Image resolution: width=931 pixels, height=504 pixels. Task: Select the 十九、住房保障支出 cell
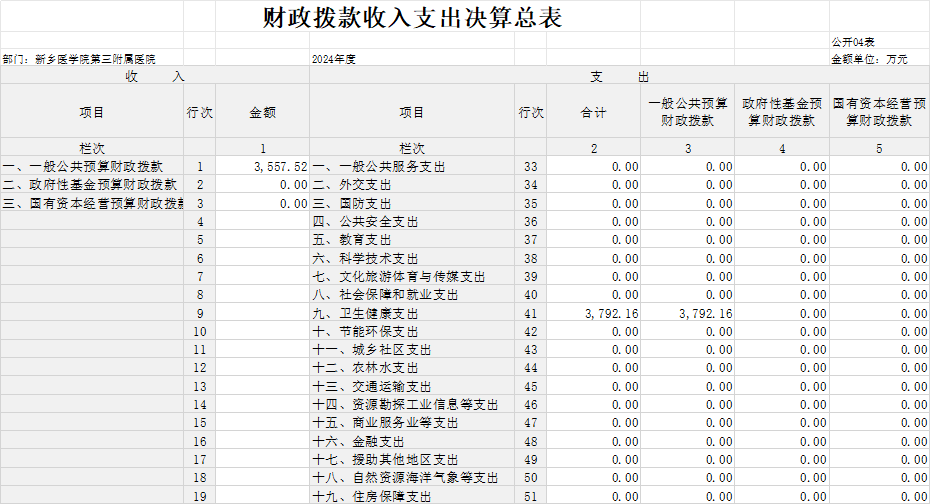[372, 496]
